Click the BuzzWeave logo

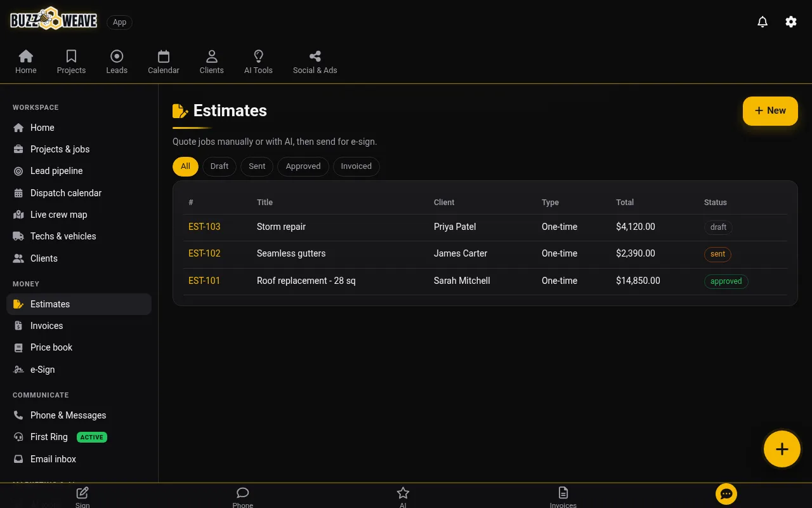point(54,20)
